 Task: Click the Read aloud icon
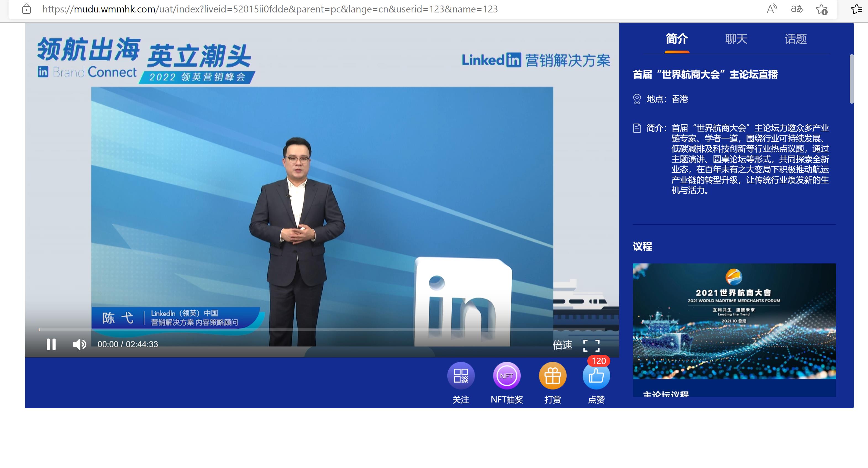(x=772, y=9)
